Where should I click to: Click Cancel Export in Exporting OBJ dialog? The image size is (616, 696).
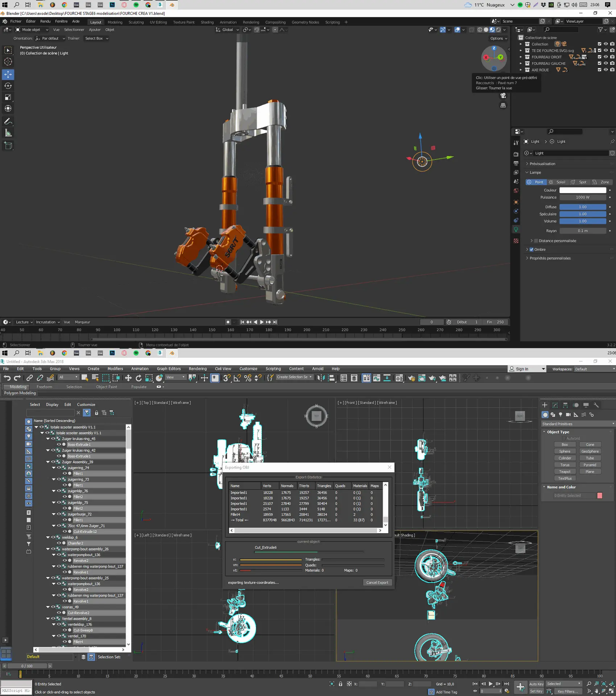[x=377, y=583]
